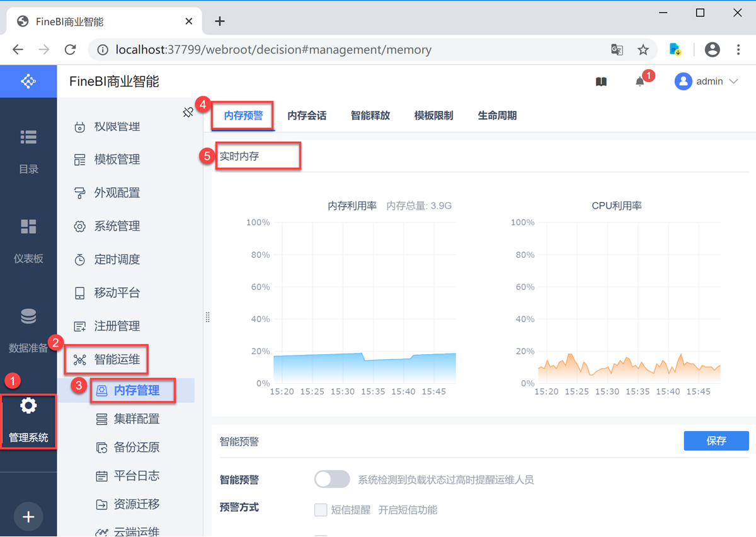Click the translate page icon
756x537 pixels.
(617, 49)
